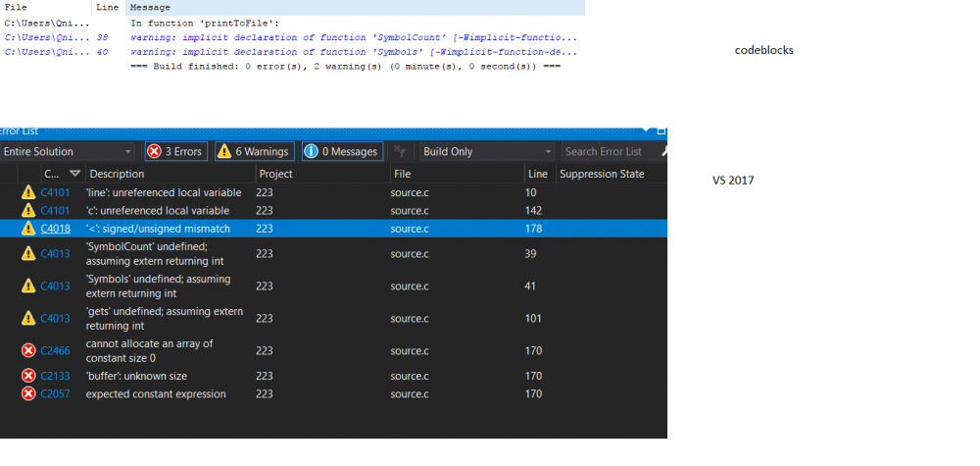Toggle the 3 Errors filter button

(176, 151)
